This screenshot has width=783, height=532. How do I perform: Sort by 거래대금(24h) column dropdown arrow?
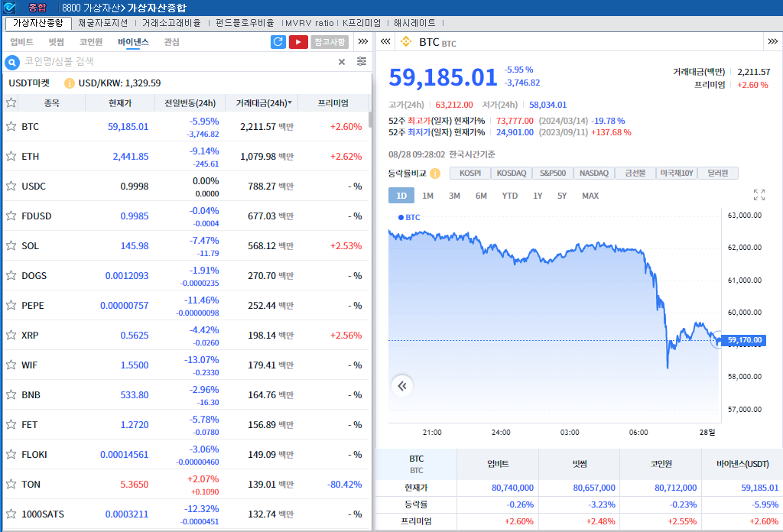click(290, 102)
